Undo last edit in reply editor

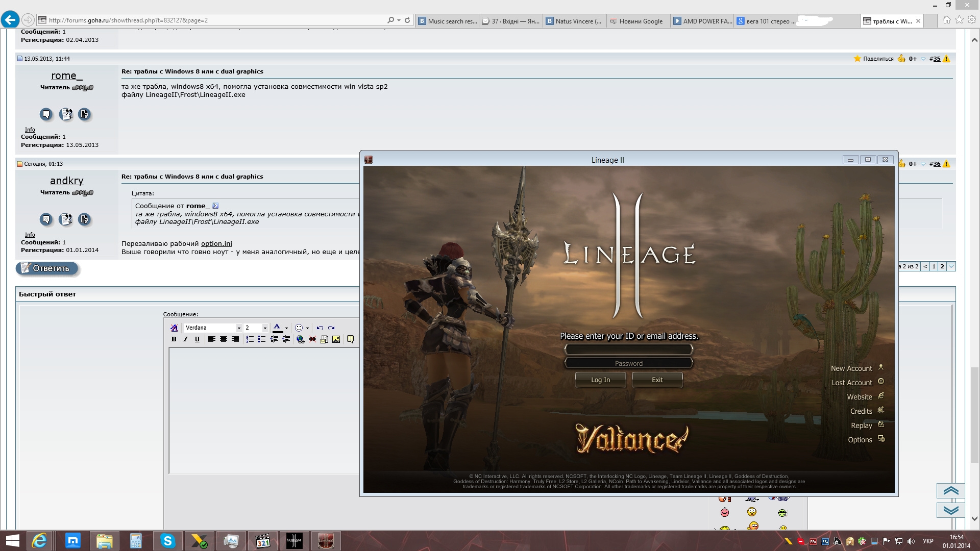[x=320, y=328]
